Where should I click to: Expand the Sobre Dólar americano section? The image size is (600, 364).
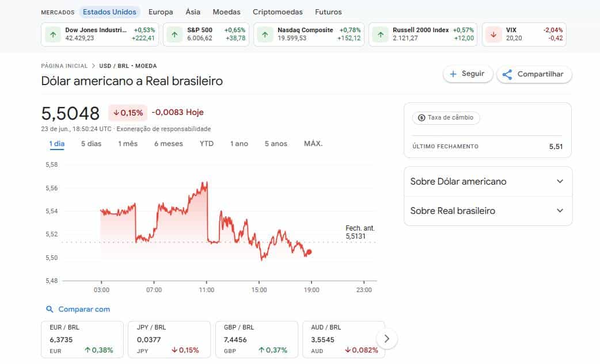click(x=560, y=181)
